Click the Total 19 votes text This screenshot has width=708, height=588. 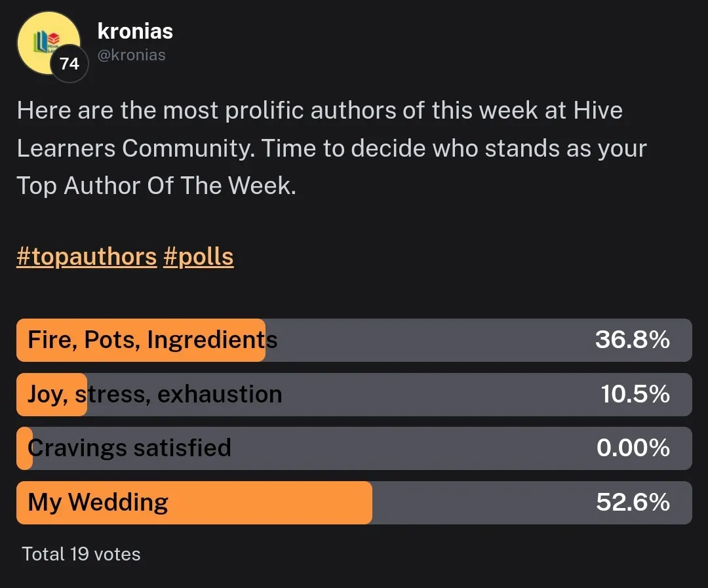click(x=81, y=555)
